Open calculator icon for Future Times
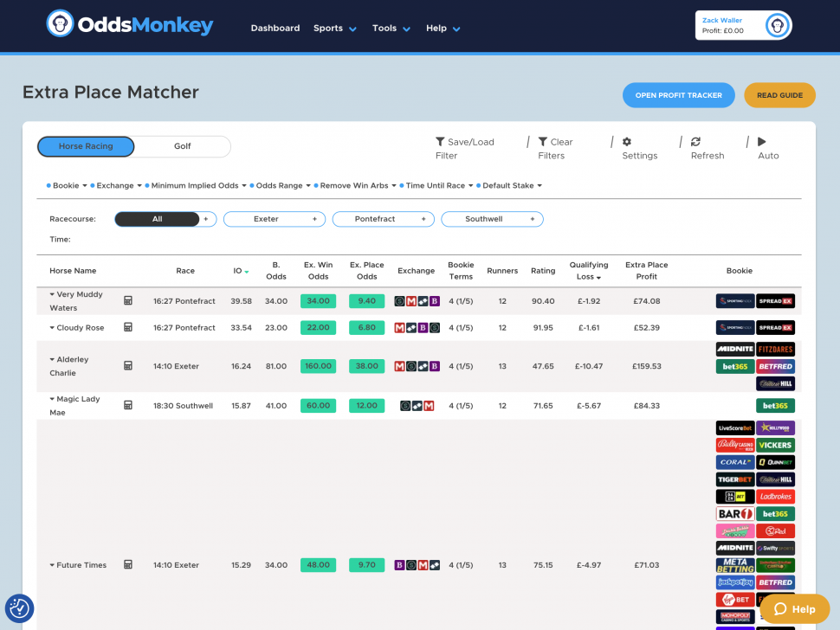840x630 pixels. [x=128, y=565]
